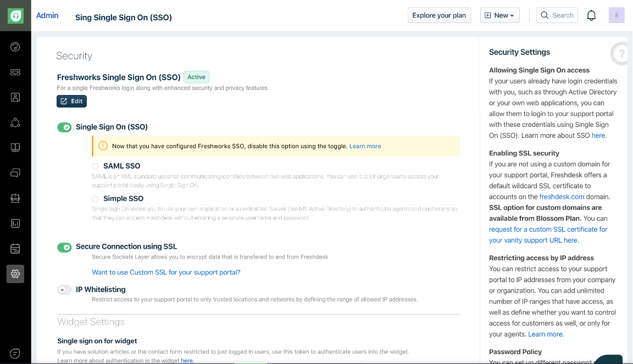This screenshot has width=633, height=364.
Task: Open the Custom SSL support portal link
Action: click(x=166, y=272)
